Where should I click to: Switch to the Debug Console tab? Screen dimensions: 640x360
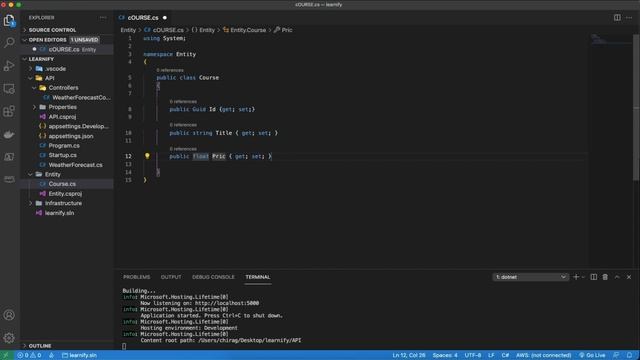click(213, 277)
